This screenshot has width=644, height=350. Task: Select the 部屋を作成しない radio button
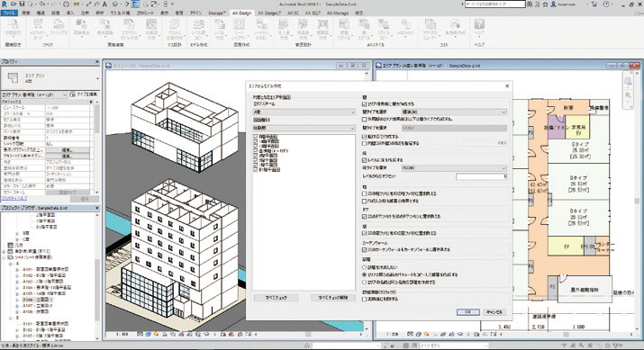364,267
